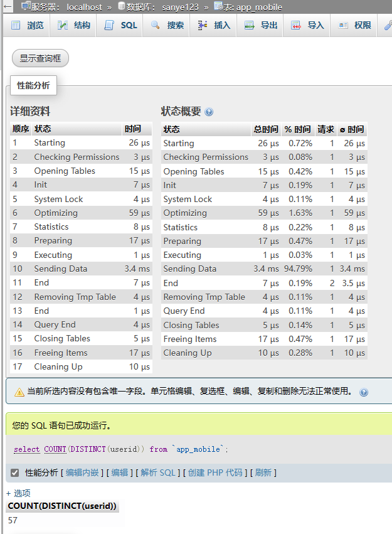Image resolution: width=392 pixels, height=534 pixels.
Task: Open the SQL tab icon
Action: point(109,26)
